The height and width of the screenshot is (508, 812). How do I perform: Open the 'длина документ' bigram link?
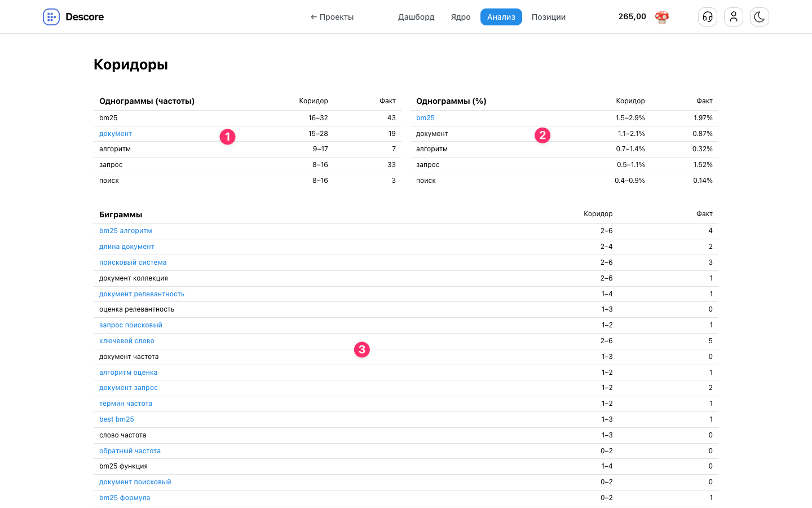click(127, 247)
